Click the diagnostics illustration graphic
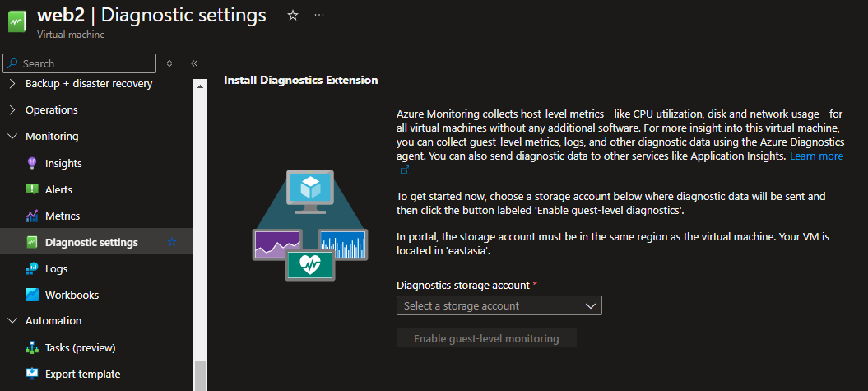The image size is (868, 391). (310, 226)
